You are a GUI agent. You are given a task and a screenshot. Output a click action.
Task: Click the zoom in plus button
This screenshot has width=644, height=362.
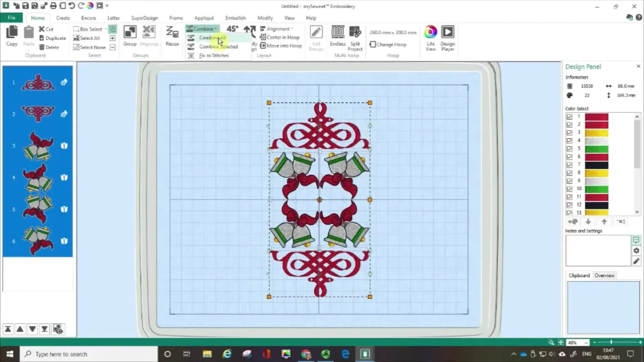pyautogui.click(x=640, y=342)
